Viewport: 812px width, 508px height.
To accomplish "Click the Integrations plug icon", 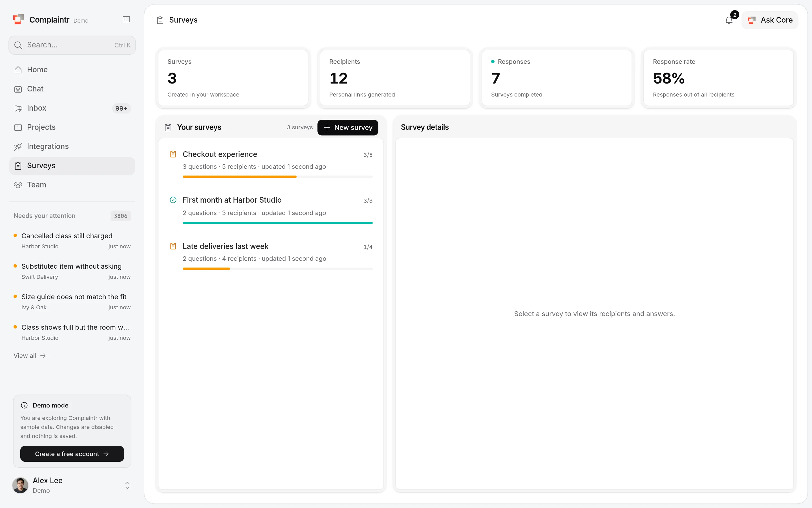I will click(x=18, y=146).
